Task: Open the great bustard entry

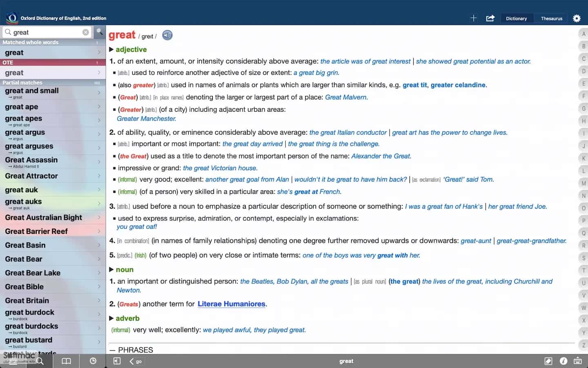Action: 53,342
